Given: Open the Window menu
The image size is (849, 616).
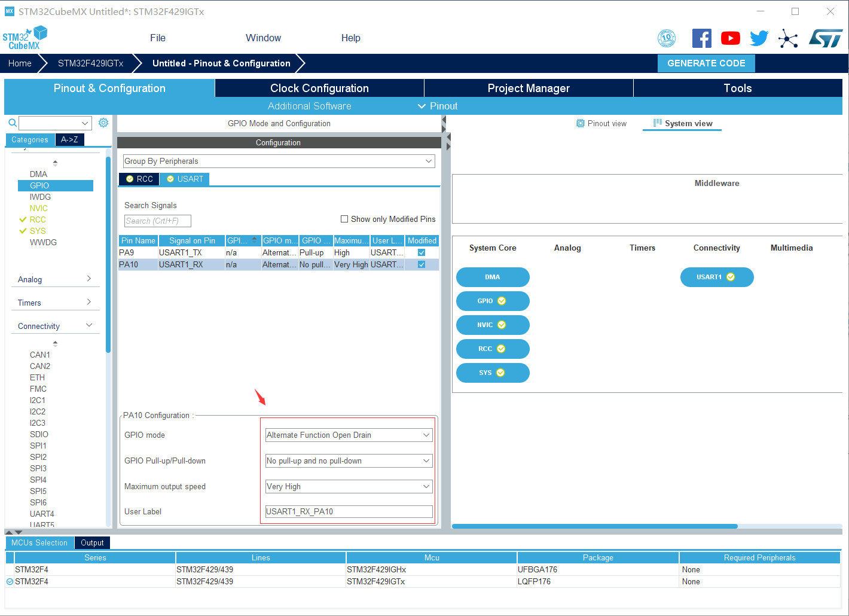Looking at the screenshot, I should (x=263, y=38).
